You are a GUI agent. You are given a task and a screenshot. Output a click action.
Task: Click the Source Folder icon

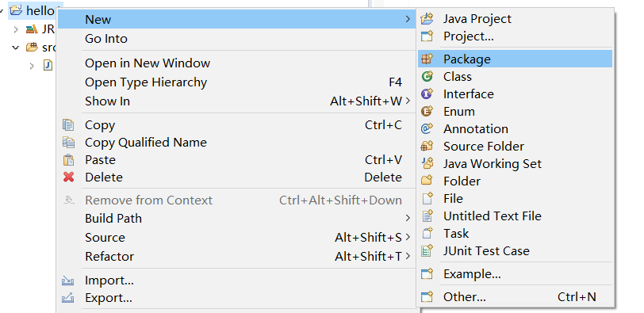427,146
